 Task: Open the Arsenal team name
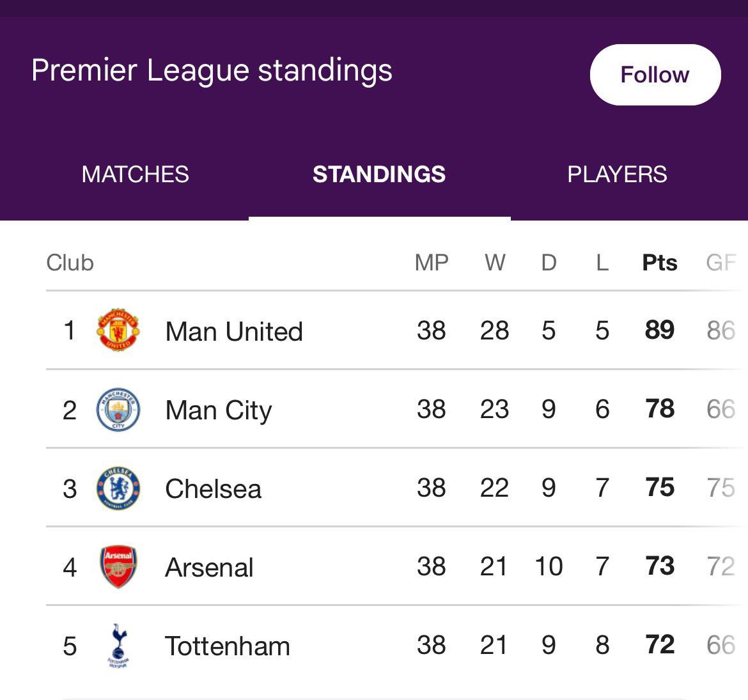click(x=209, y=567)
